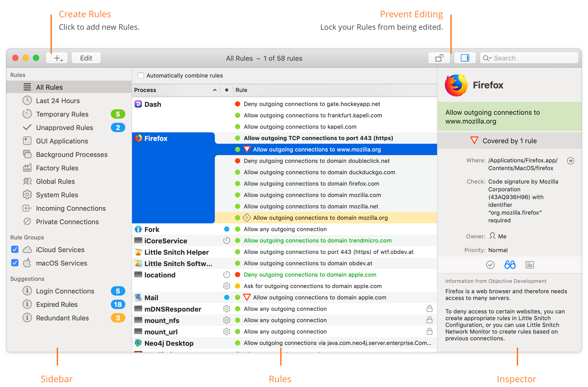Click the Login Connections info icon
This screenshot has height=387, width=588.
pyautogui.click(x=27, y=291)
